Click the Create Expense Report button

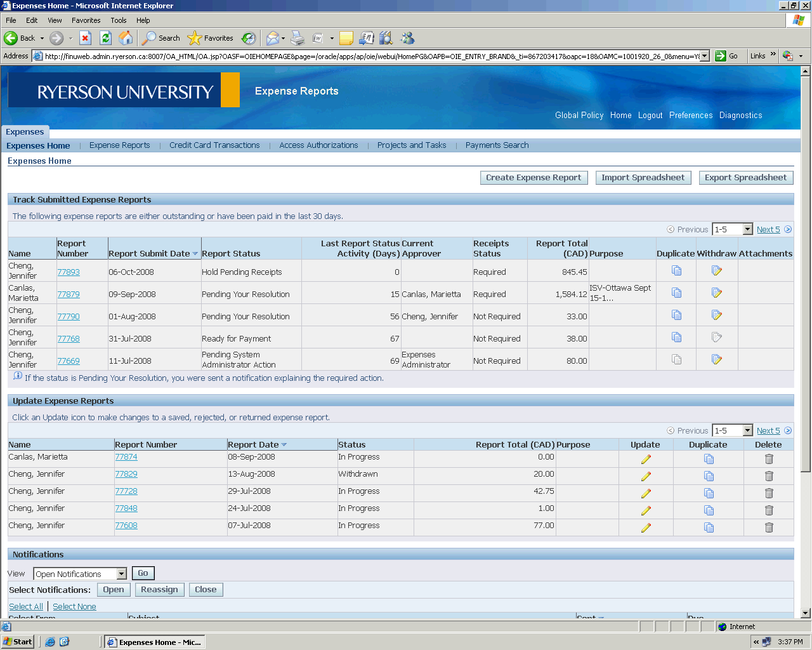(x=534, y=178)
